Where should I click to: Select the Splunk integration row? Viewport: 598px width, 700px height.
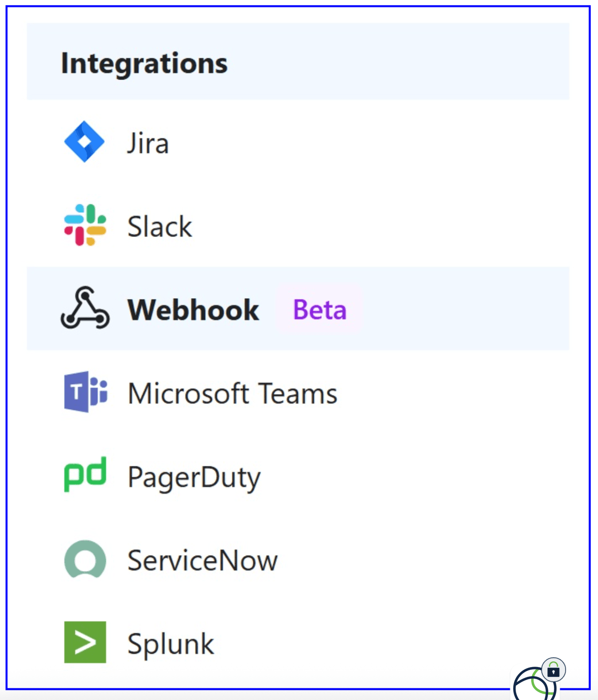(170, 643)
